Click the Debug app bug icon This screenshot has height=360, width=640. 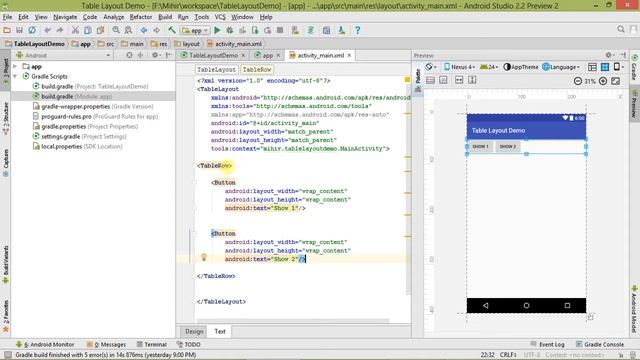(x=230, y=30)
